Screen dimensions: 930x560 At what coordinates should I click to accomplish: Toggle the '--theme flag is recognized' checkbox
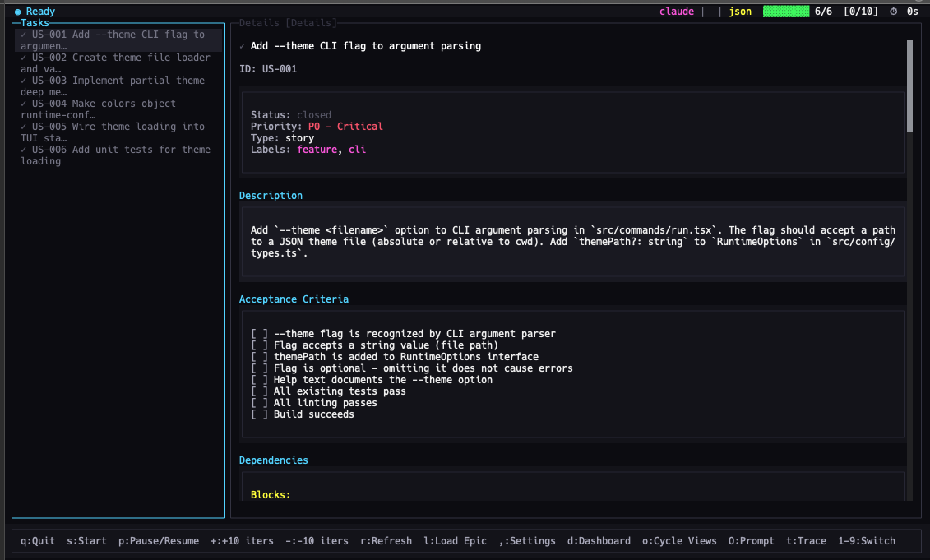[259, 334]
